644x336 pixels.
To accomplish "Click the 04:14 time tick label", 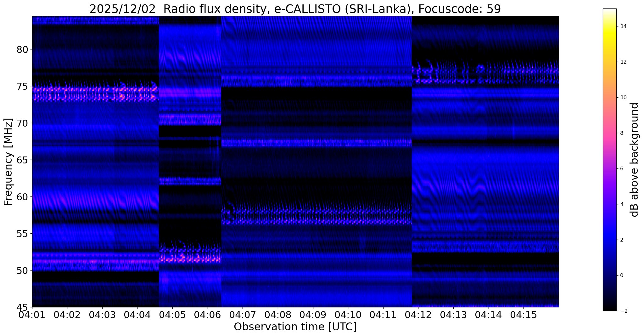I will 489,315.
